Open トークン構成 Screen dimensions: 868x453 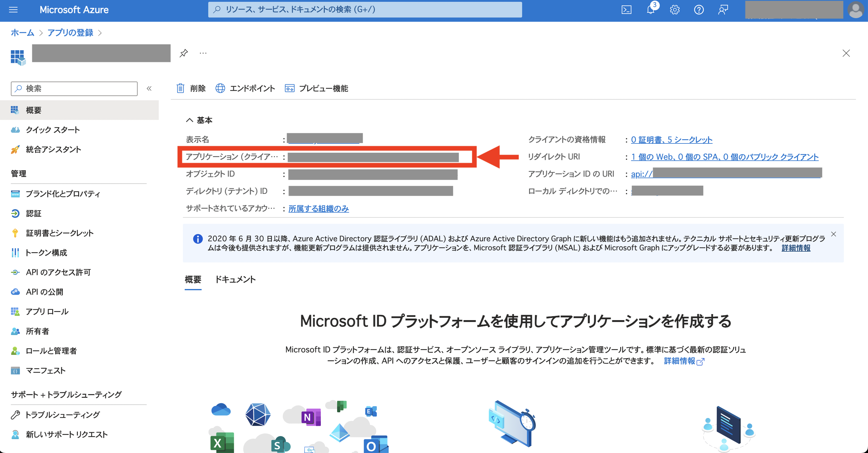[x=46, y=252]
